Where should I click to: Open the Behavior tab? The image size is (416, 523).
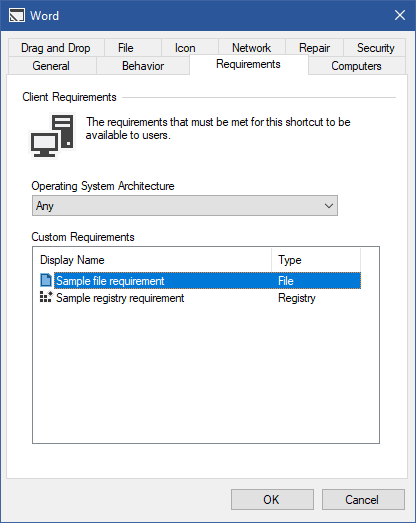click(x=143, y=66)
